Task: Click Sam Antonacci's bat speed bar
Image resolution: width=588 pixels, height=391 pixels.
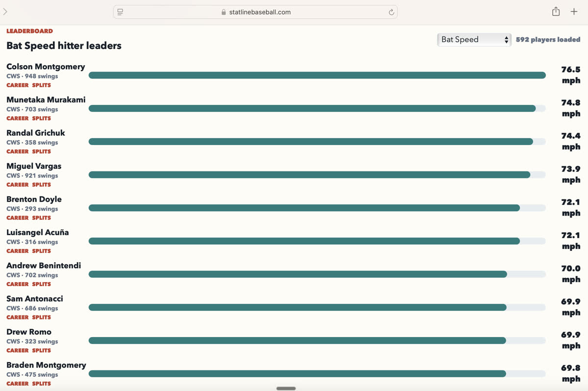Action: (317, 307)
